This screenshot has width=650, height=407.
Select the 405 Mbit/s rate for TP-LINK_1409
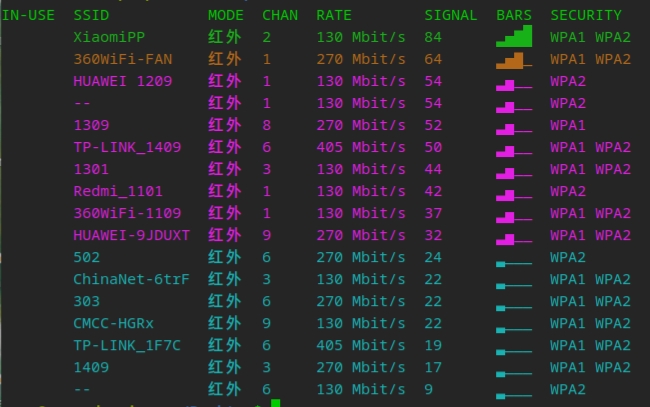tap(361, 147)
